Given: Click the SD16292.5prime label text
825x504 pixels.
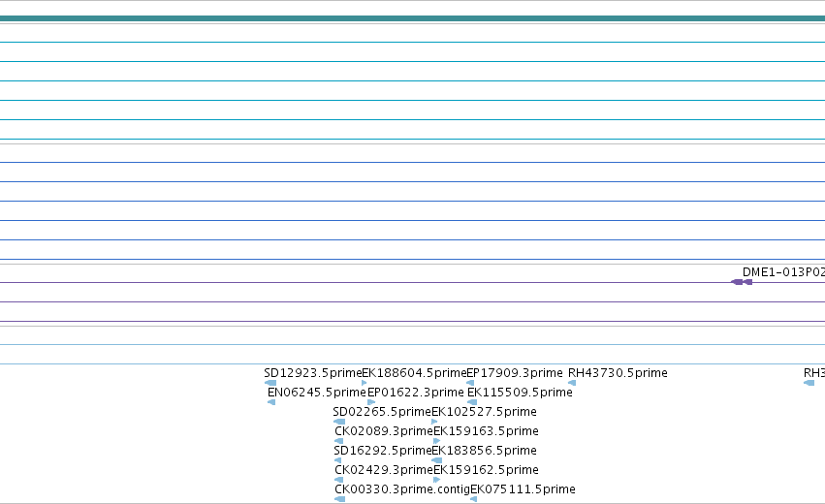Looking at the screenshot, I should pos(383,451).
